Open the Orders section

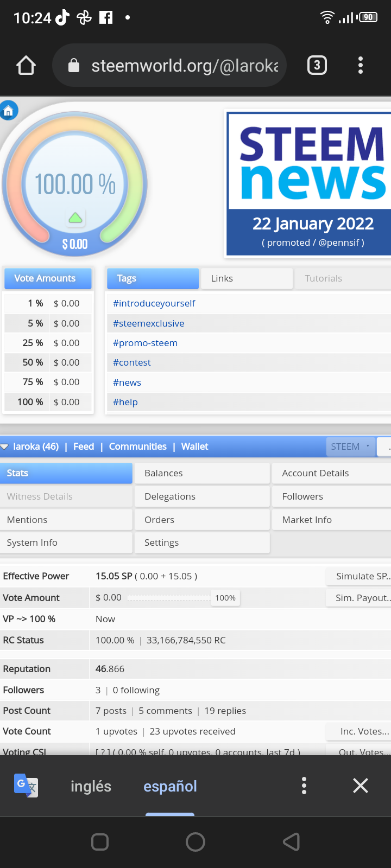point(203,520)
